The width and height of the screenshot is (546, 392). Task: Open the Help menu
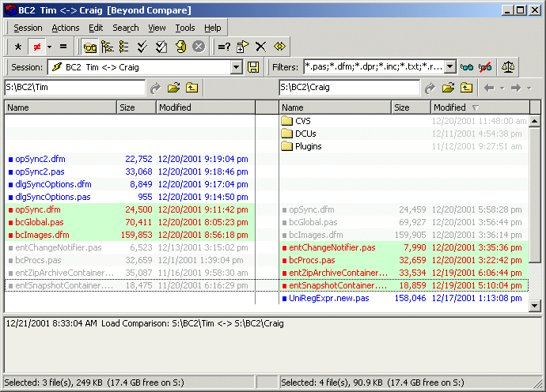pos(212,28)
